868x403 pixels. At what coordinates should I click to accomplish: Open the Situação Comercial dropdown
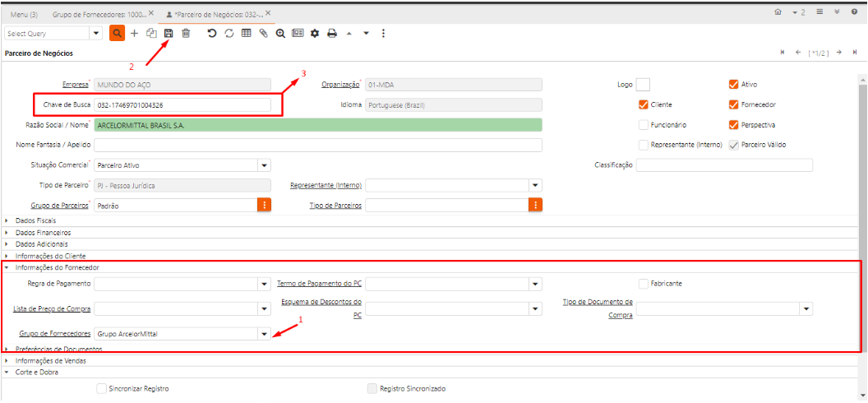pyautogui.click(x=264, y=165)
